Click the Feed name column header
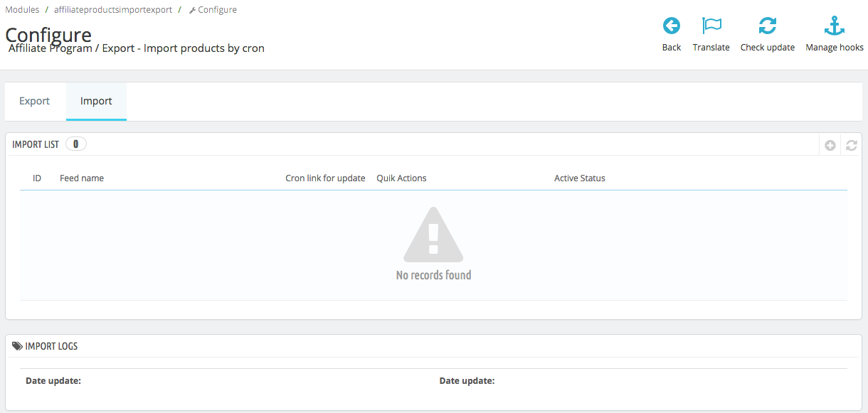Image resolution: width=868 pixels, height=413 pixels. click(82, 178)
